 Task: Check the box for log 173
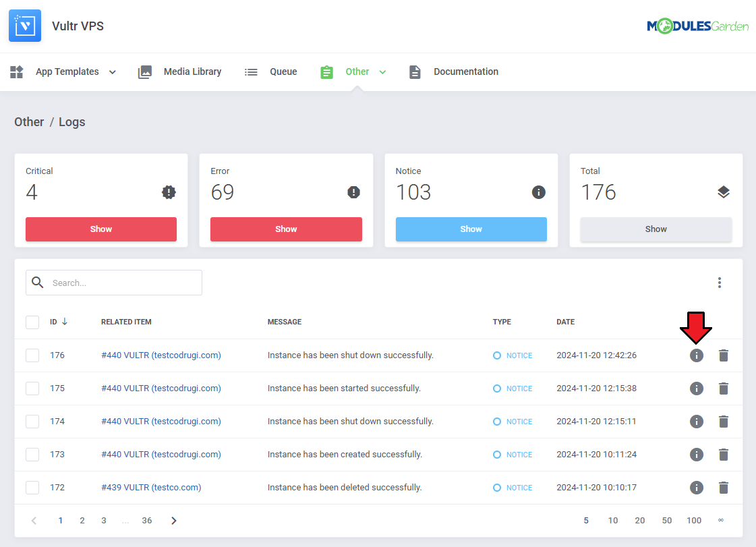[32, 455]
